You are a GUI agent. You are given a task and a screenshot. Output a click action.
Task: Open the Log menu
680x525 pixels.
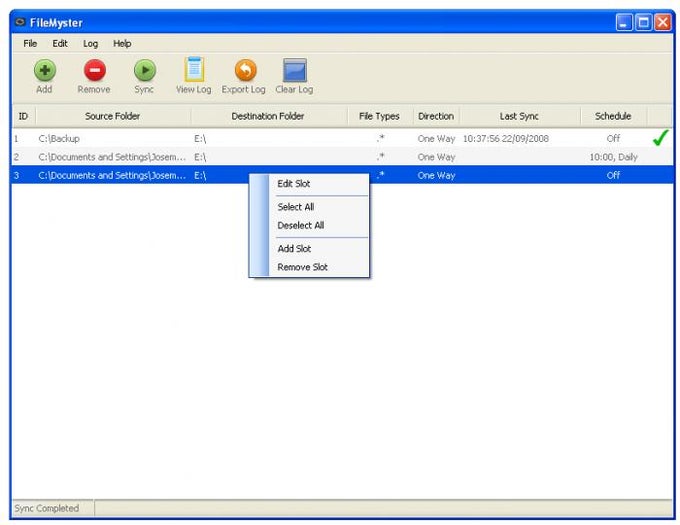tap(90, 43)
